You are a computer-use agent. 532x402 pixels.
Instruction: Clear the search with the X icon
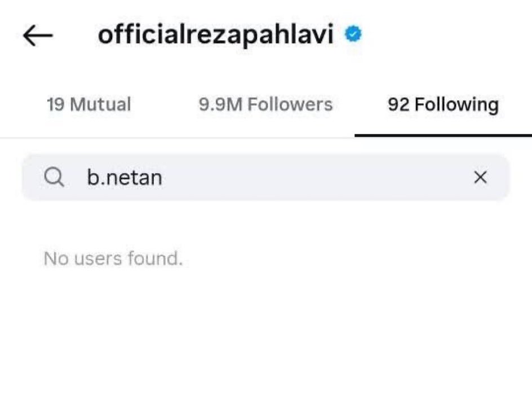[x=480, y=177]
